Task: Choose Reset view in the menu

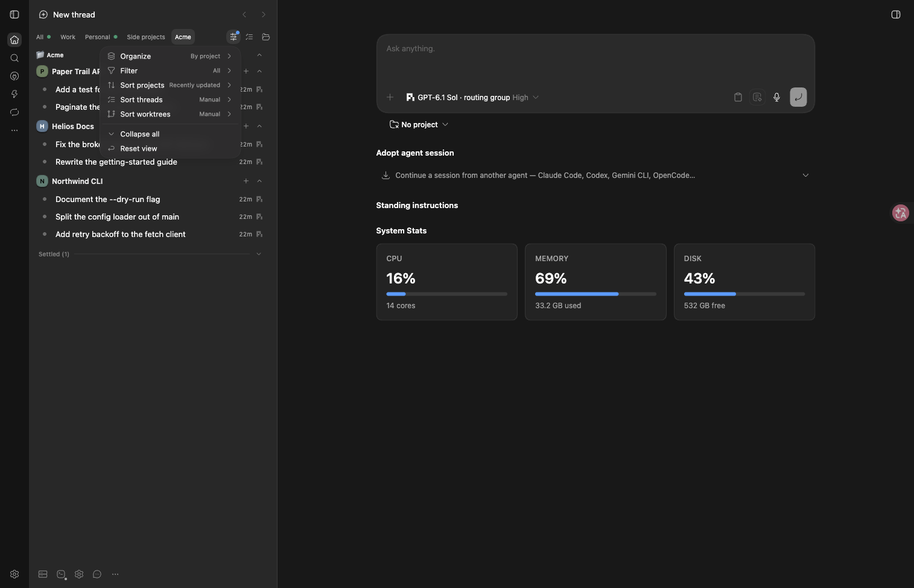Action: (170, 148)
